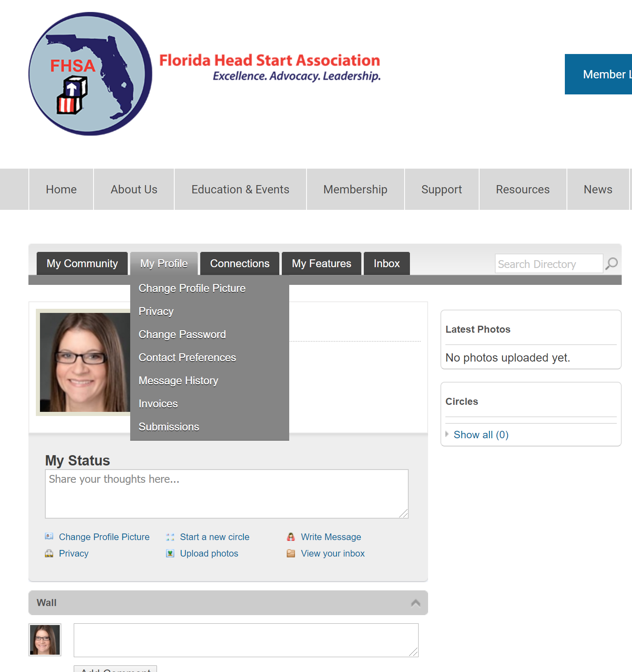This screenshot has height=672, width=632.
Task: Click the Florida Head Start Association title
Action: coord(269,60)
